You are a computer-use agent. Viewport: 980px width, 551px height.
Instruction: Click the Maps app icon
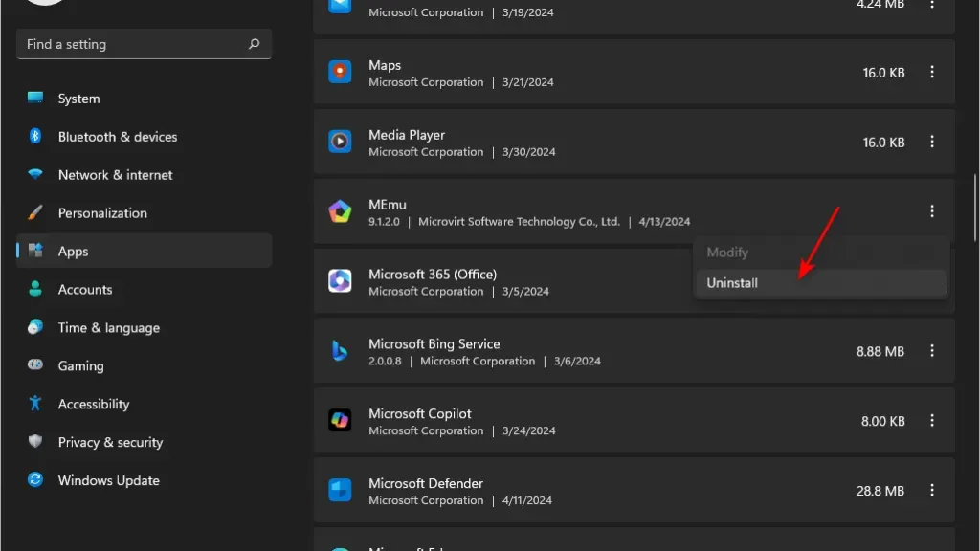pyautogui.click(x=340, y=72)
